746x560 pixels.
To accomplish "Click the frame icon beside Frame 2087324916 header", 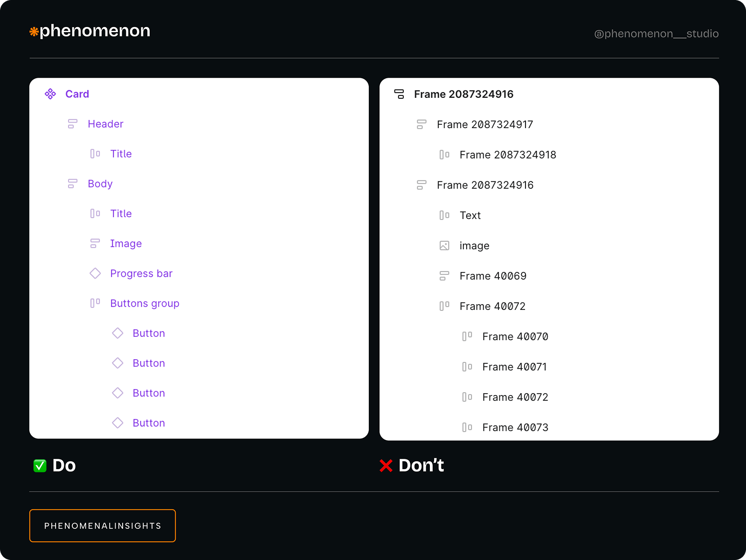I will coord(399,94).
